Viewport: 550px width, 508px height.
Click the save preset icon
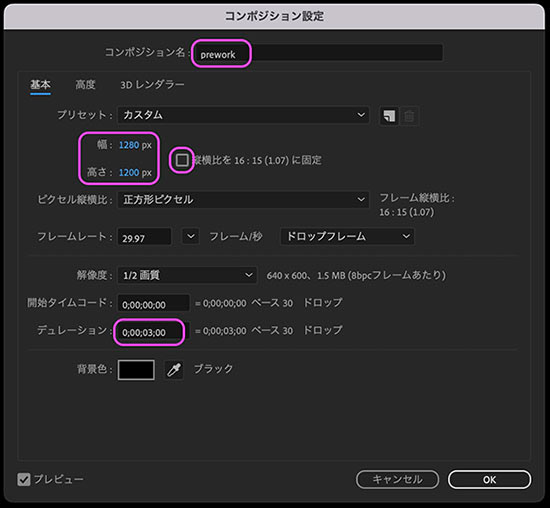pos(389,116)
